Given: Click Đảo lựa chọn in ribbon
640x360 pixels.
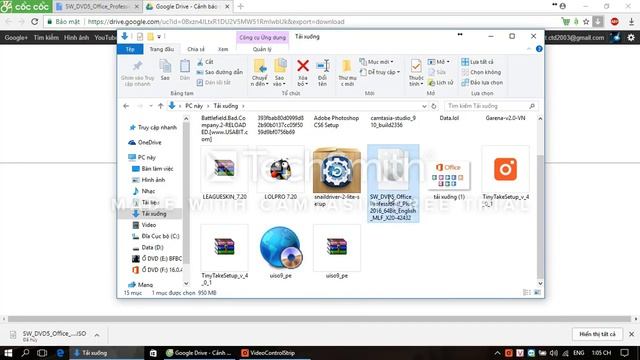Looking at the screenshot, I should (482, 82).
